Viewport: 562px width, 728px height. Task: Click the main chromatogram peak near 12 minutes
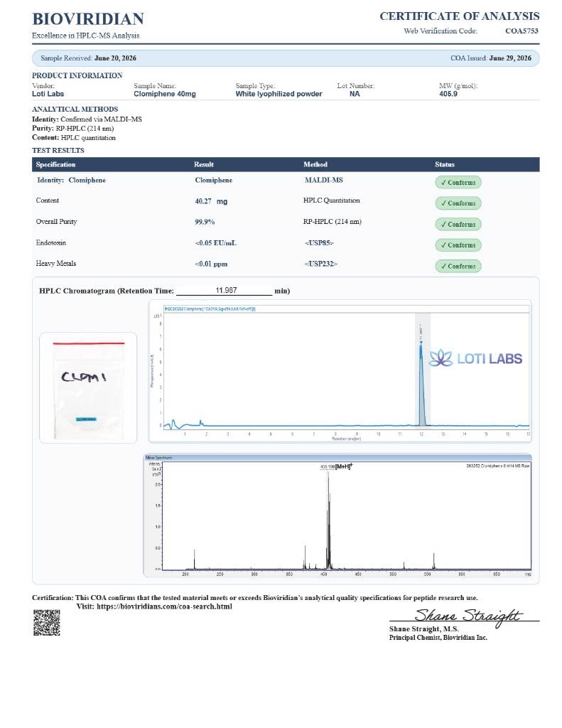point(421,383)
